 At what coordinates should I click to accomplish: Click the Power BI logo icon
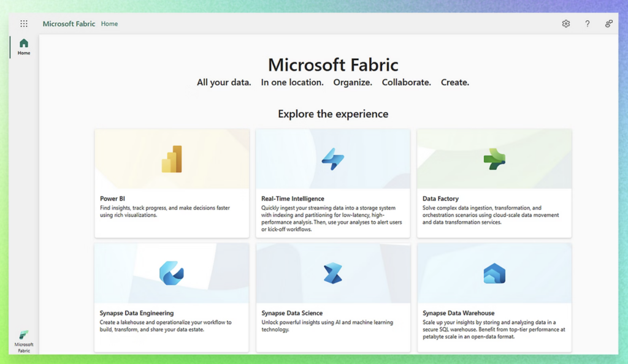click(x=172, y=159)
